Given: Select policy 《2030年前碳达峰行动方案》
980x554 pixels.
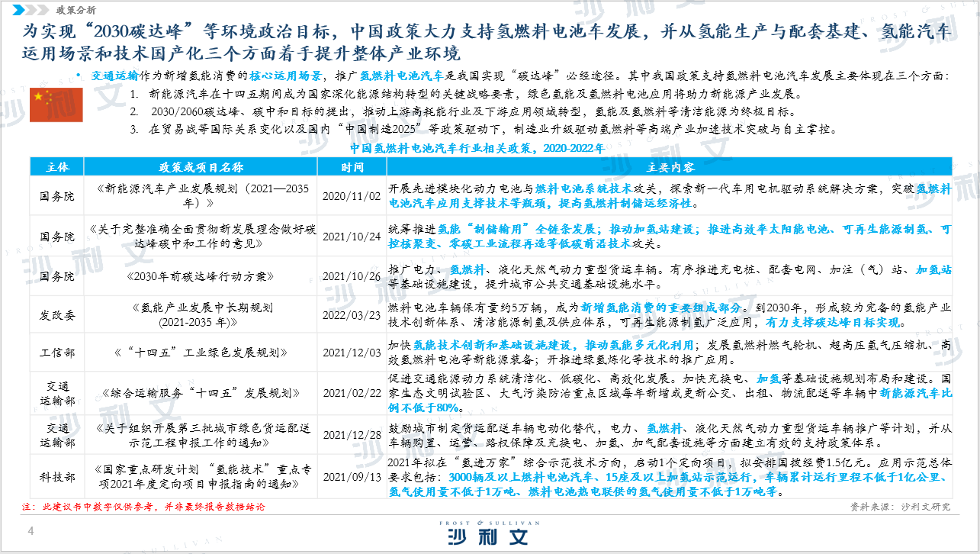Looking at the screenshot, I should pos(202,276).
